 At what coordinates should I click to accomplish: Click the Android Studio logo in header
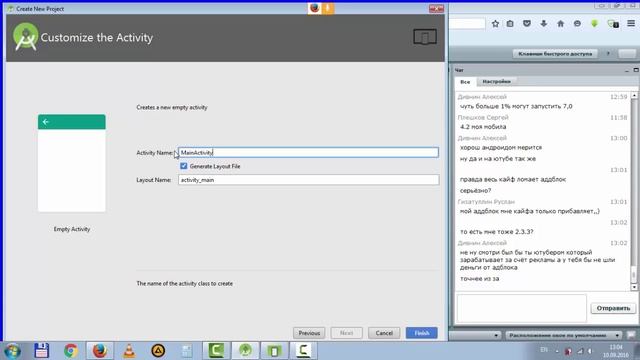pyautogui.click(x=25, y=37)
